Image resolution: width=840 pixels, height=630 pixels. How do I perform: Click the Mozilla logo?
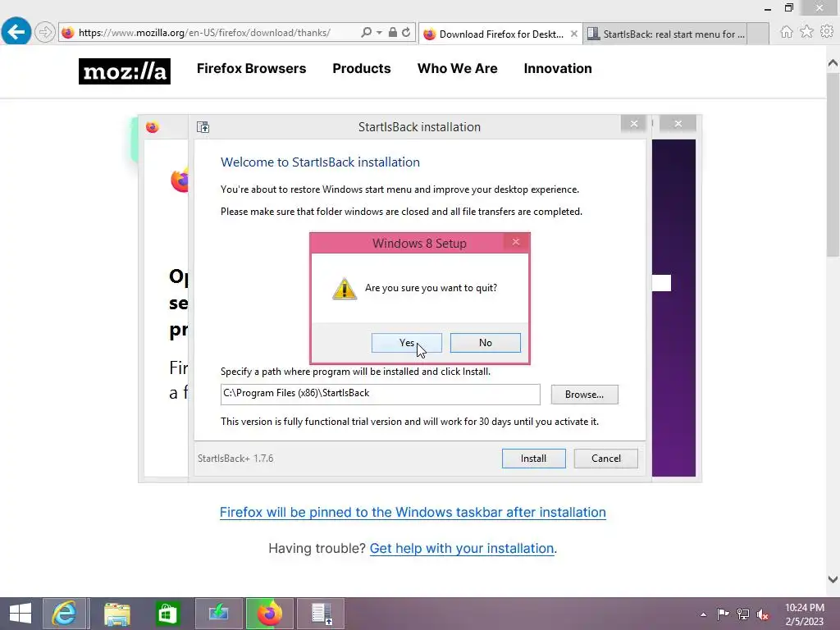pyautogui.click(x=125, y=71)
